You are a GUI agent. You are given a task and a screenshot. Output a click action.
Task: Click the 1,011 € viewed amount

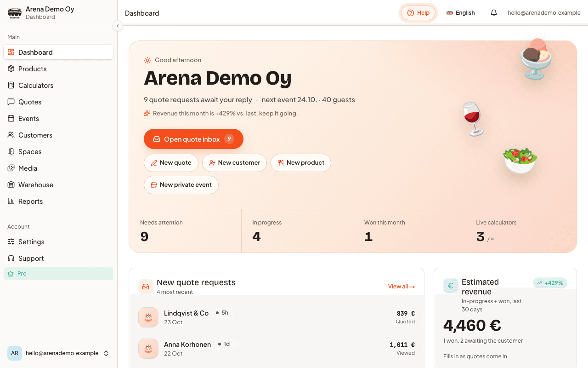click(402, 345)
